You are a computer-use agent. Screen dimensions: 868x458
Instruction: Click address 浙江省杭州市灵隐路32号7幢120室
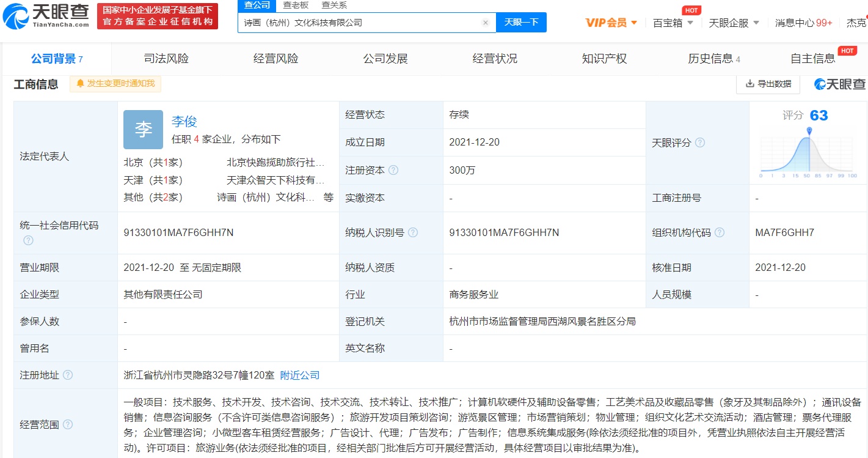[x=199, y=375]
